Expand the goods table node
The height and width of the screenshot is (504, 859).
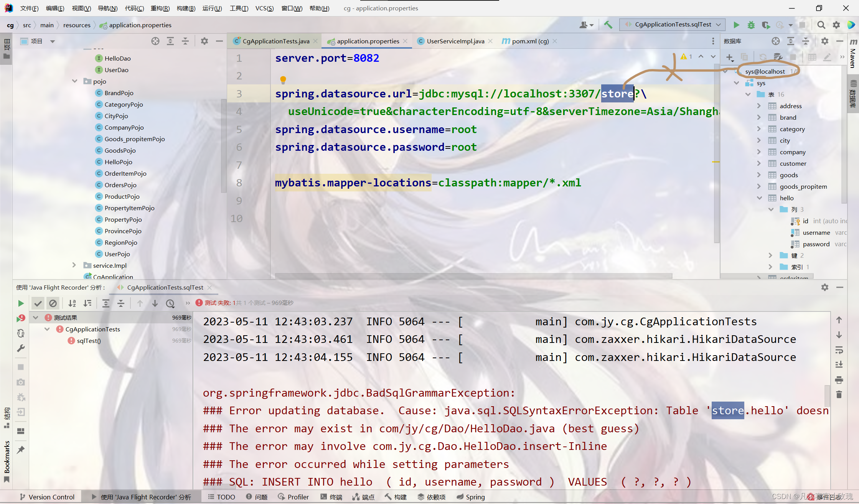(759, 175)
